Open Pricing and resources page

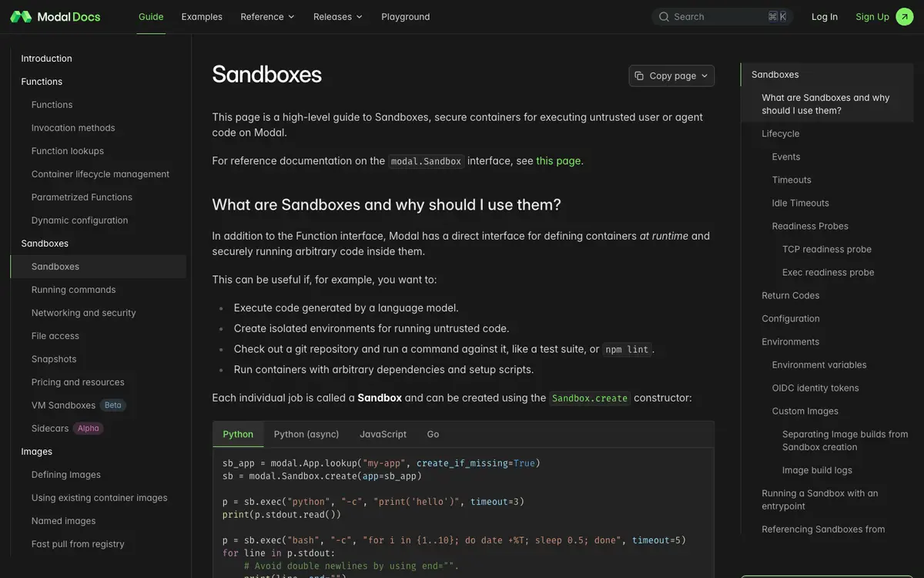[x=78, y=382]
